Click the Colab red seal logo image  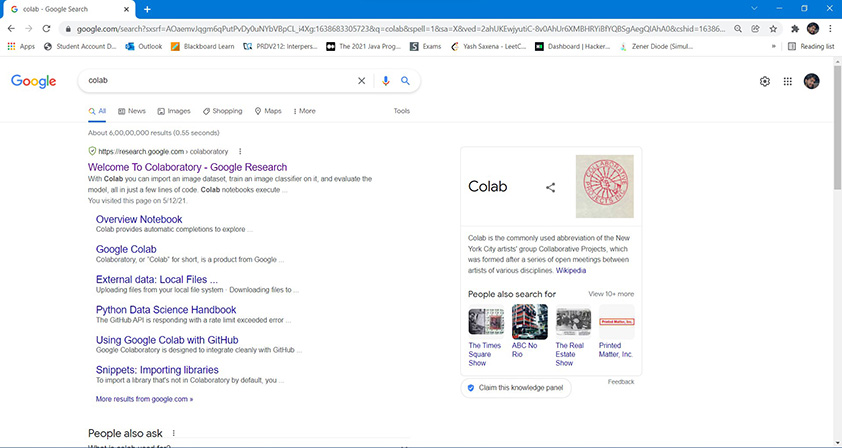(x=605, y=186)
